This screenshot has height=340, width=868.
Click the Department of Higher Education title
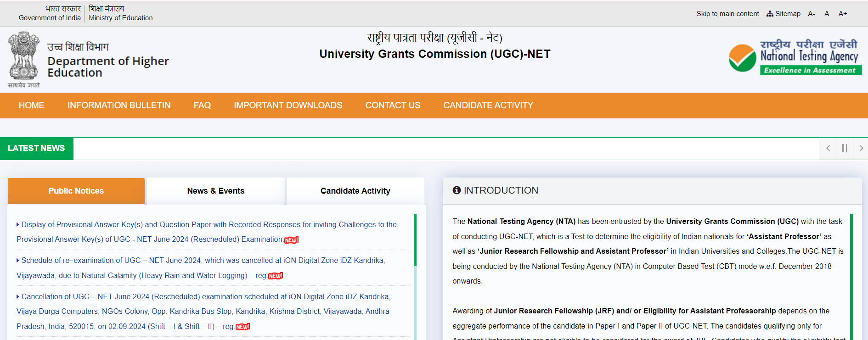[108, 67]
